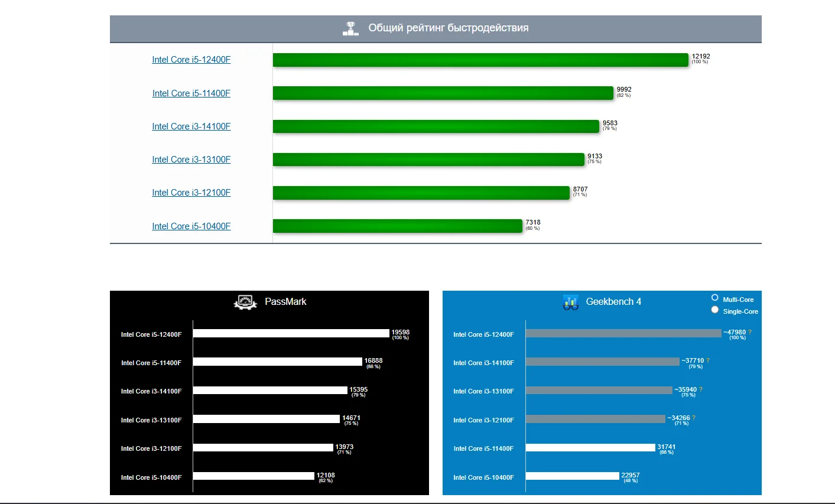This screenshot has width=835, height=504.
Task: Click the PassMark score 15395
Action: point(359,389)
